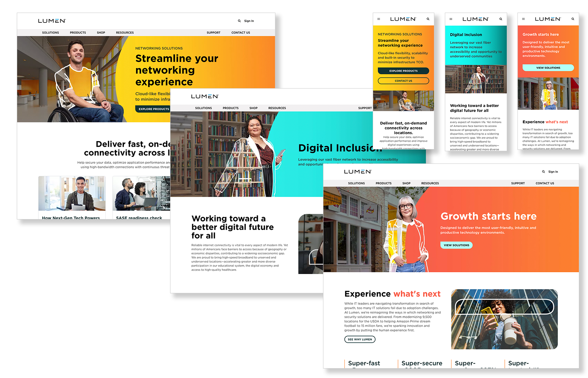Viewport: 588px width, 378px height.
Task: Tap search icon on the orange mobile mockup
Action: tap(573, 19)
